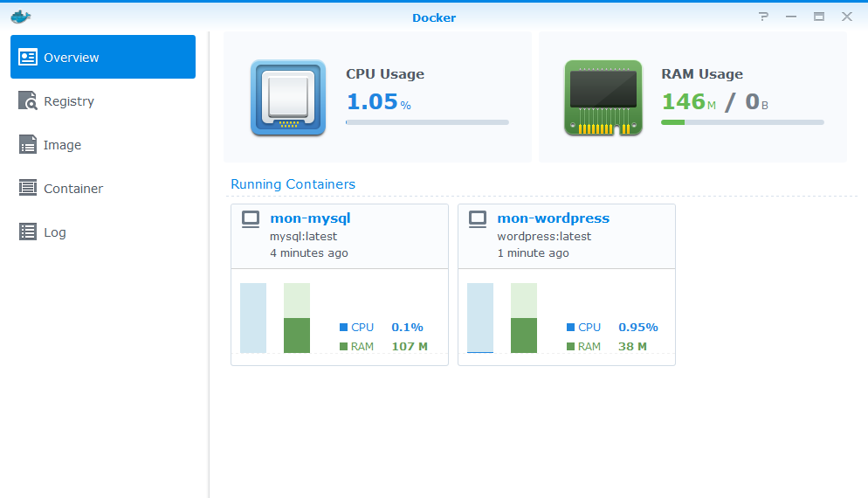Click the RAM Usage progress bar
868x498 pixels.
[741, 122]
